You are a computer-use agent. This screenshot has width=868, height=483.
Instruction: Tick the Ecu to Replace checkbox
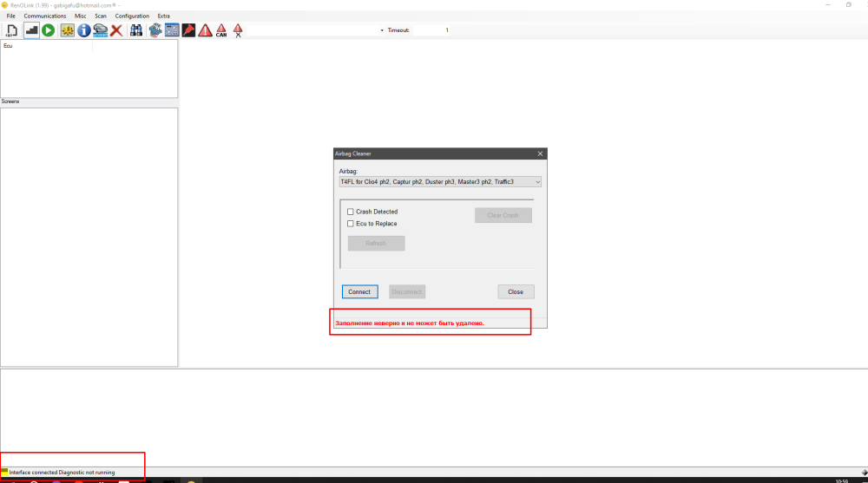pos(351,224)
